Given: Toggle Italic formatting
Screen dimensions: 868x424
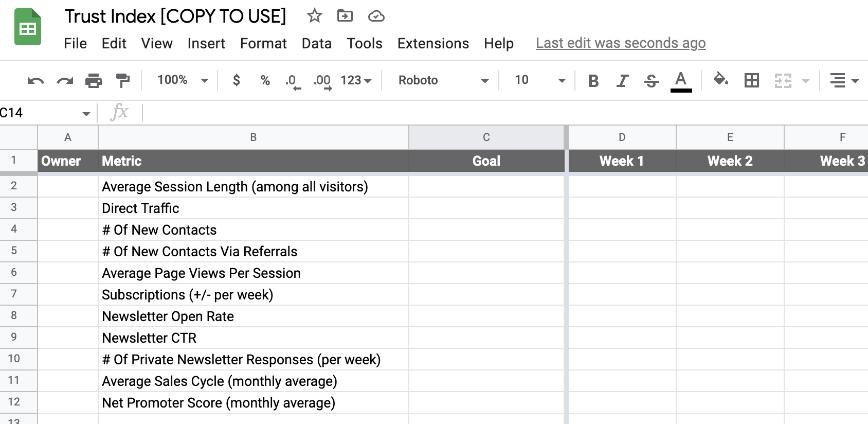Looking at the screenshot, I should (x=622, y=81).
